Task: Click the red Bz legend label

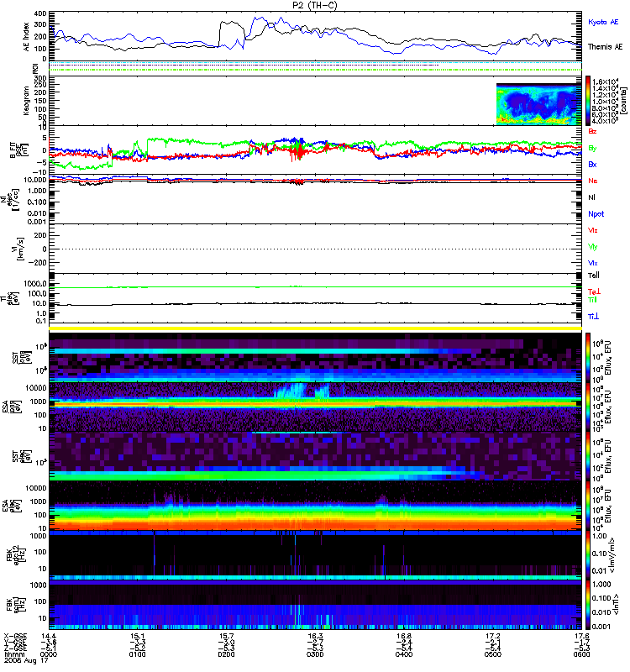Action: click(592, 131)
